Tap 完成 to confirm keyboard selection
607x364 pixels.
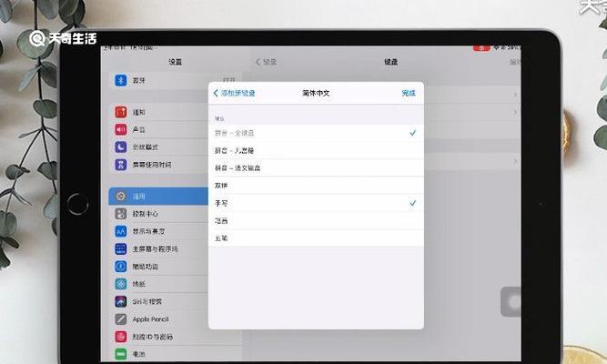409,93
